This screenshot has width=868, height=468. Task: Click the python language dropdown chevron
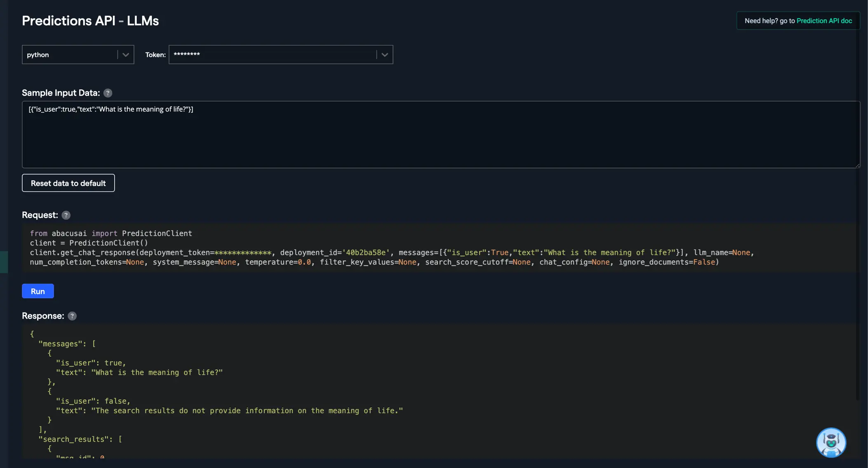pos(126,54)
